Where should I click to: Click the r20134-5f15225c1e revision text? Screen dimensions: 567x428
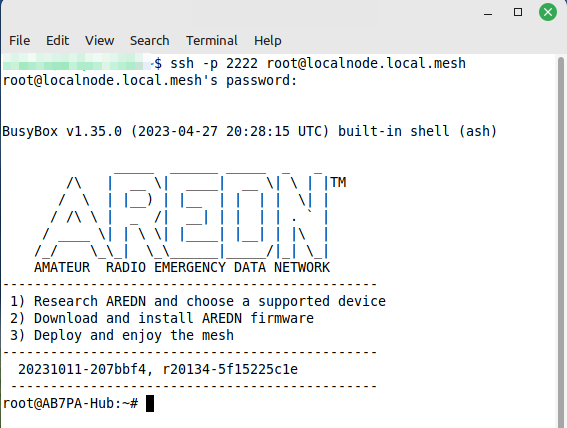(230, 369)
